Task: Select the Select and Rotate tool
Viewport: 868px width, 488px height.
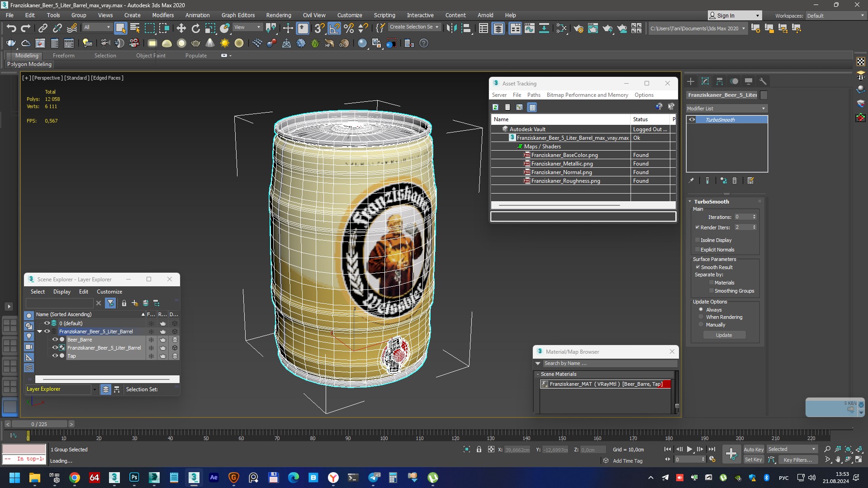Action: coord(195,28)
